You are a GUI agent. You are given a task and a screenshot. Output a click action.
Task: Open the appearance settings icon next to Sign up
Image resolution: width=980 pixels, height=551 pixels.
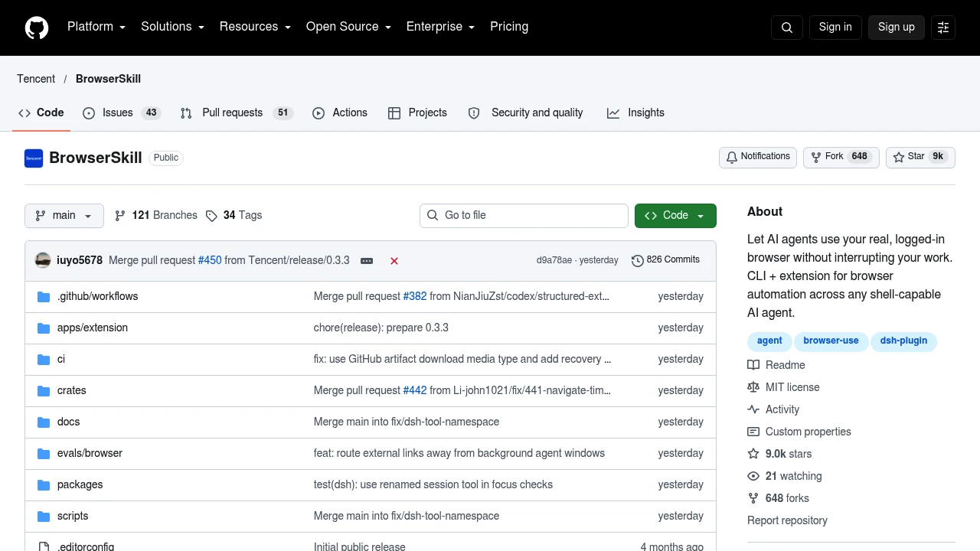pyautogui.click(x=943, y=28)
